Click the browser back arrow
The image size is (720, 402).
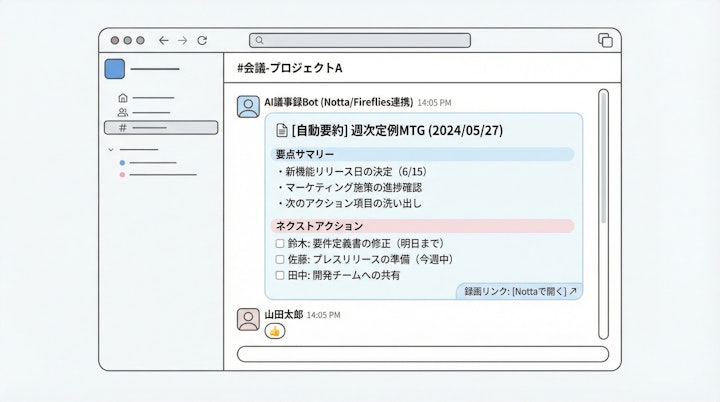click(163, 40)
